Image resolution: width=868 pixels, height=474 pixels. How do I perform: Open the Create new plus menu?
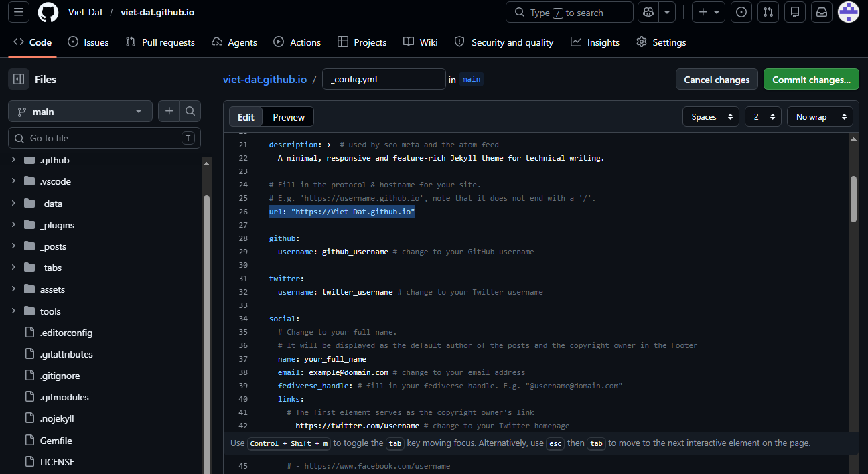coord(709,12)
